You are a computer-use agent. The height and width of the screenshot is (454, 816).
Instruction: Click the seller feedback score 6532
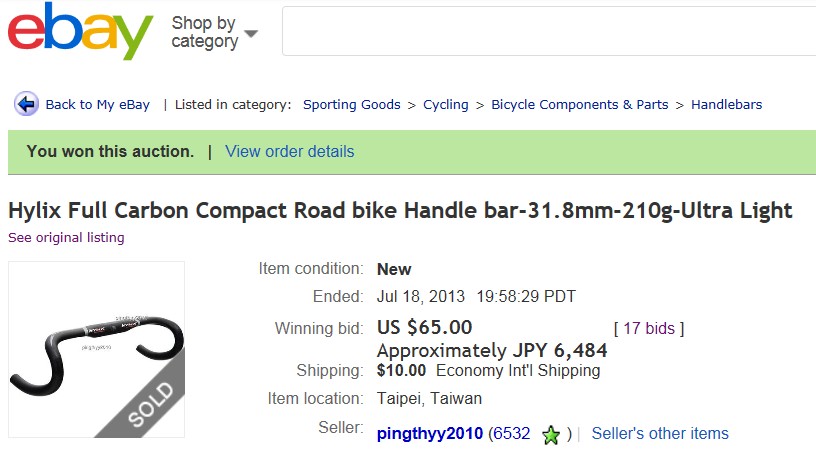tap(513, 434)
